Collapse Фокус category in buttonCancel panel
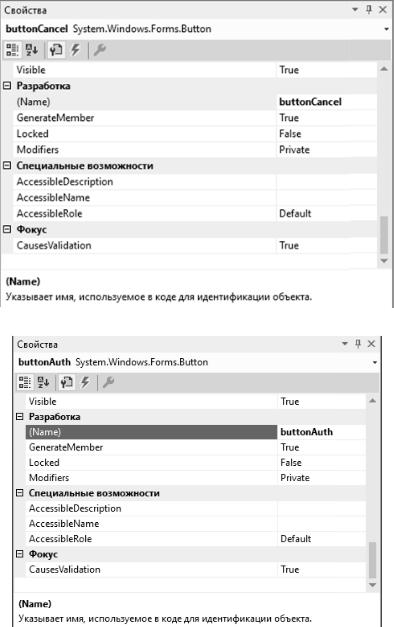This screenshot has height=627, width=394. 7,230
